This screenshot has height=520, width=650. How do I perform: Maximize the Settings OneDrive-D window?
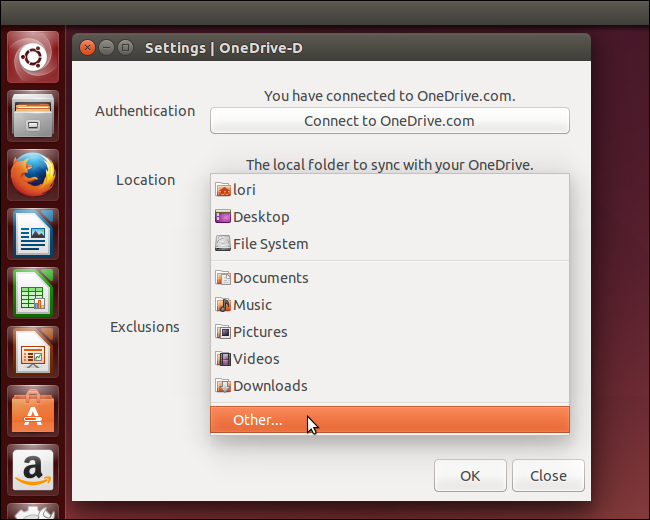(x=126, y=48)
